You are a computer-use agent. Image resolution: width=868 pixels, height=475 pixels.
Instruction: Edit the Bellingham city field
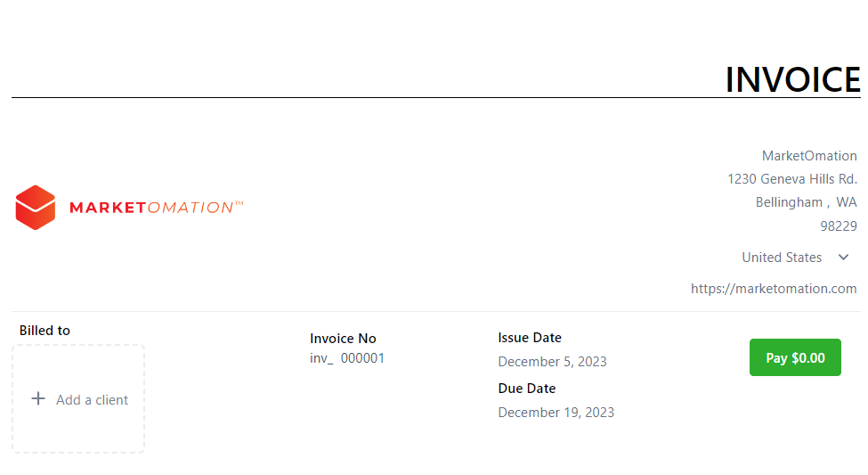tap(789, 202)
